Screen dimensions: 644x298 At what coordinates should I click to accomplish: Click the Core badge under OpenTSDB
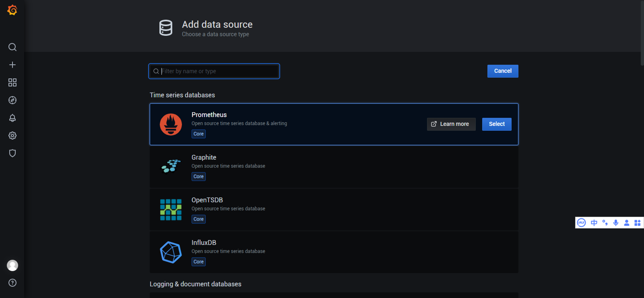point(198,219)
